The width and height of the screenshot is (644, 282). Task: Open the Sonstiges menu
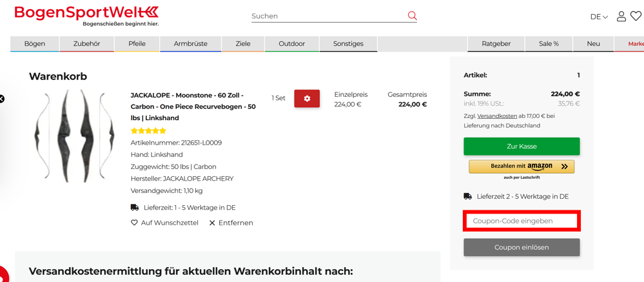pos(348,44)
